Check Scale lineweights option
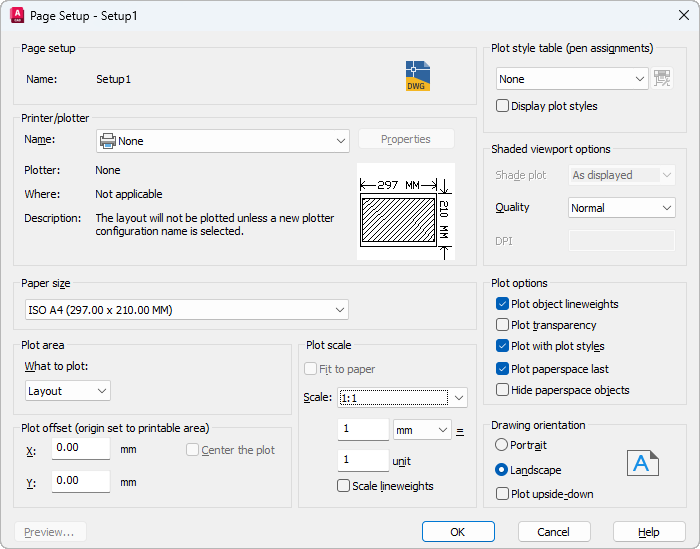700x549 pixels. point(344,486)
